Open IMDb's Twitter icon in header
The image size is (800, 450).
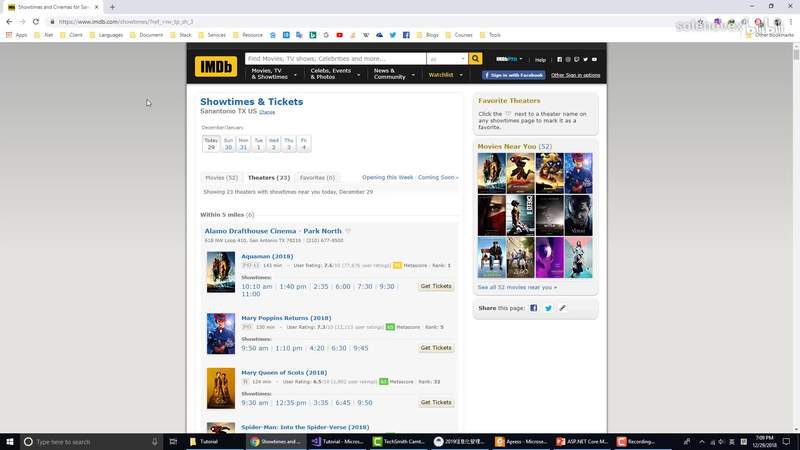click(585, 59)
